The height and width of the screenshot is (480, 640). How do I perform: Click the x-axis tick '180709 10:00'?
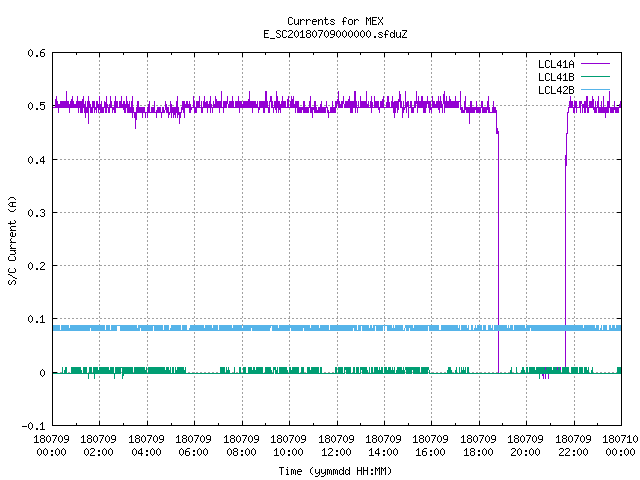click(288, 446)
